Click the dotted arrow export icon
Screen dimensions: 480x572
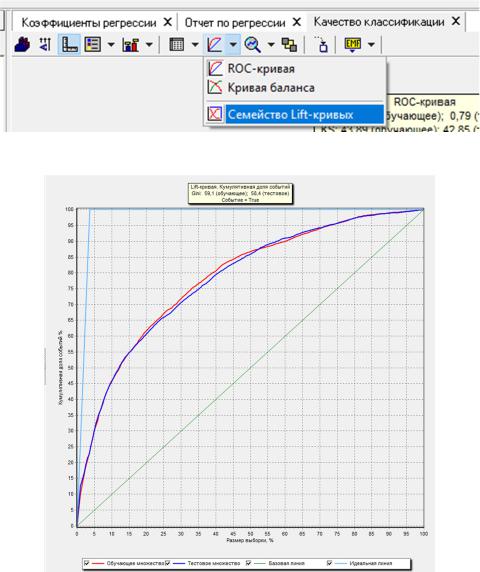[321, 45]
